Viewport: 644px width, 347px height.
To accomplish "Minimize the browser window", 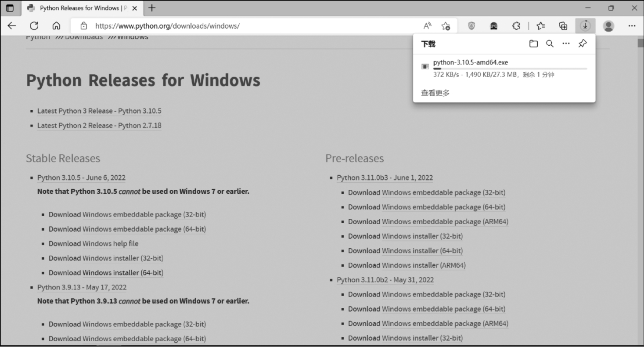I will point(588,8).
